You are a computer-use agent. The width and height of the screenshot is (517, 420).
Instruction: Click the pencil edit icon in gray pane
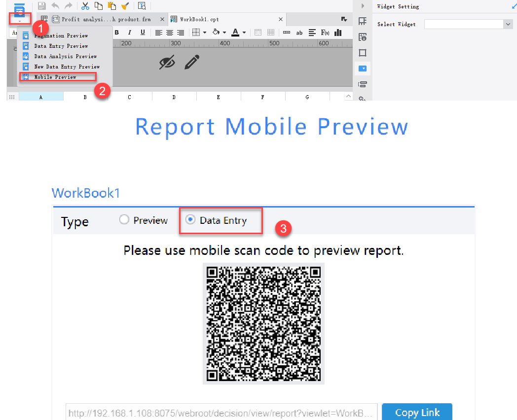tap(192, 62)
